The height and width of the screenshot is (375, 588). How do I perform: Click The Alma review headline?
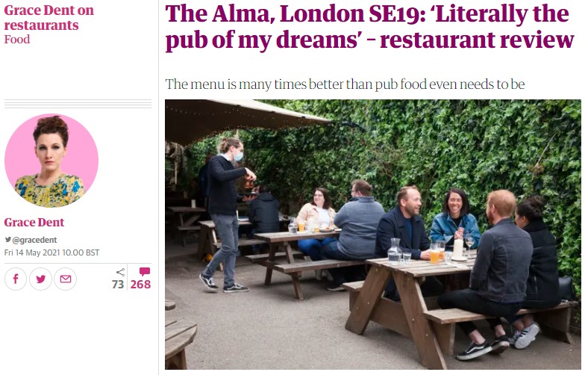coord(369,26)
